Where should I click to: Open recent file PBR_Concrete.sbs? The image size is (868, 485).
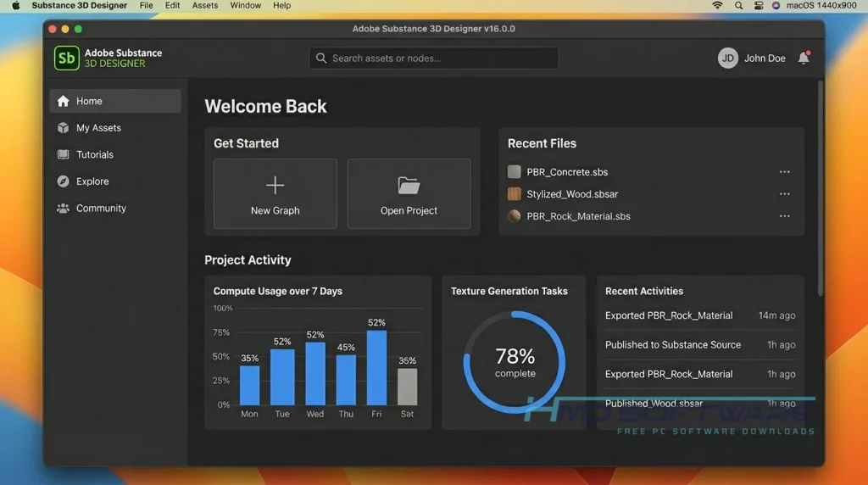pos(567,172)
